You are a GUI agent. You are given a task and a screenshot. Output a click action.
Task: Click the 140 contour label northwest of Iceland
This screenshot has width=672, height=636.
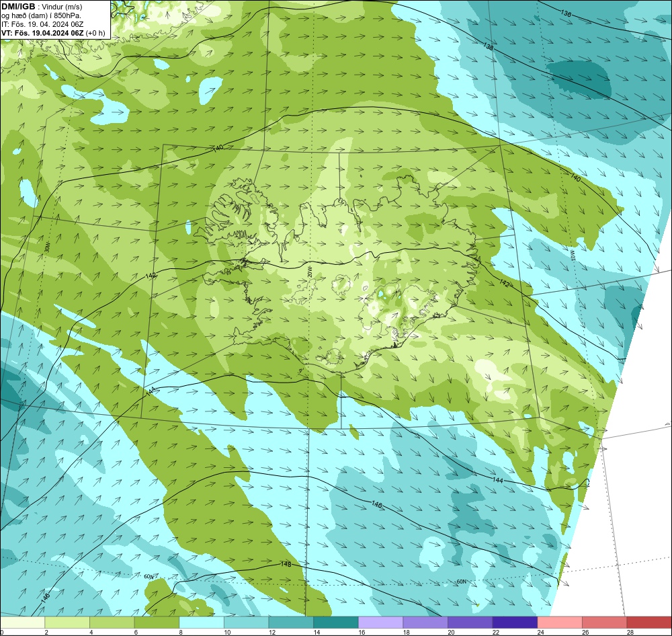click(x=218, y=148)
